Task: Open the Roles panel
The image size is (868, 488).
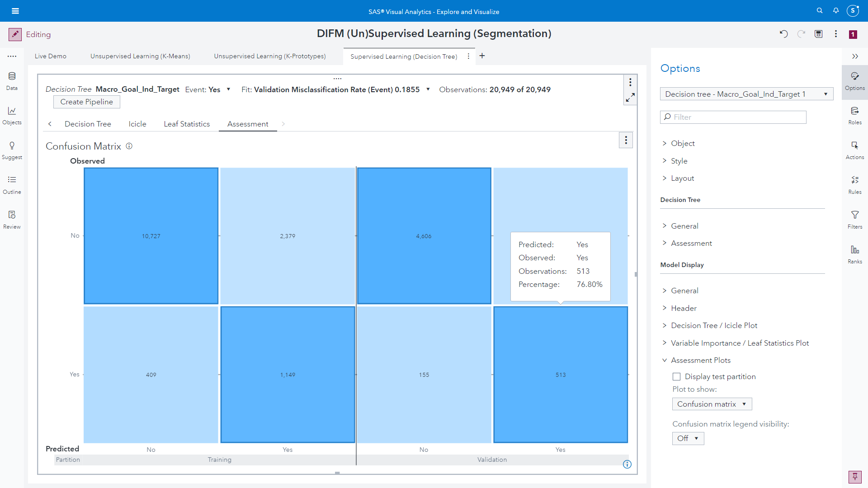Action: point(854,116)
